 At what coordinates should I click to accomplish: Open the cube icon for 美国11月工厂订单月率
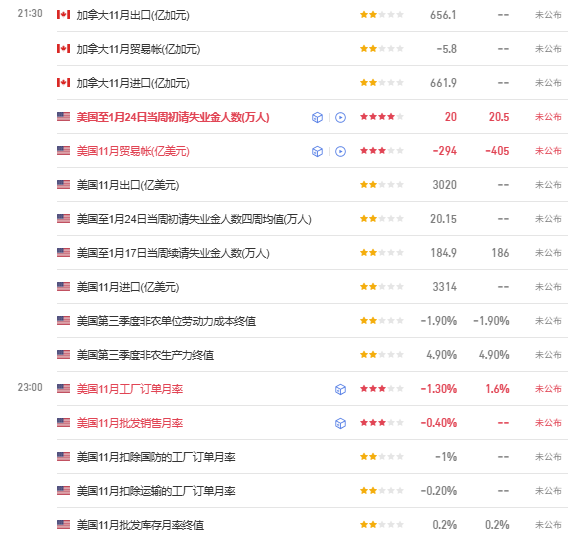(x=340, y=389)
